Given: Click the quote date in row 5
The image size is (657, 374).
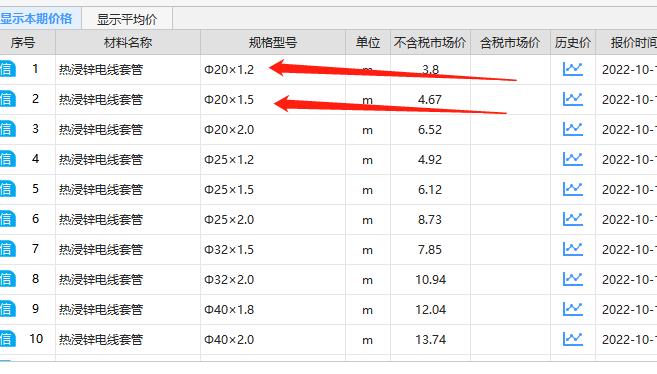Looking at the screenshot, I should pyautogui.click(x=629, y=190).
